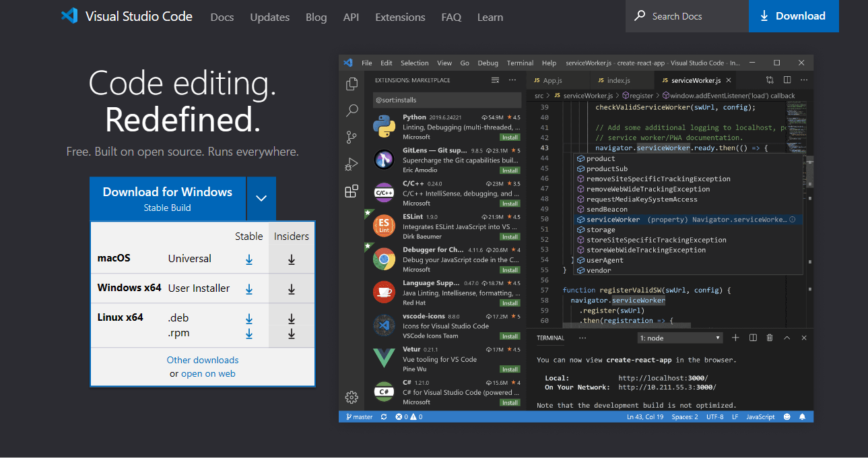Open the Extensions icon in the activity bar
The width and height of the screenshot is (868, 465).
coord(352,191)
